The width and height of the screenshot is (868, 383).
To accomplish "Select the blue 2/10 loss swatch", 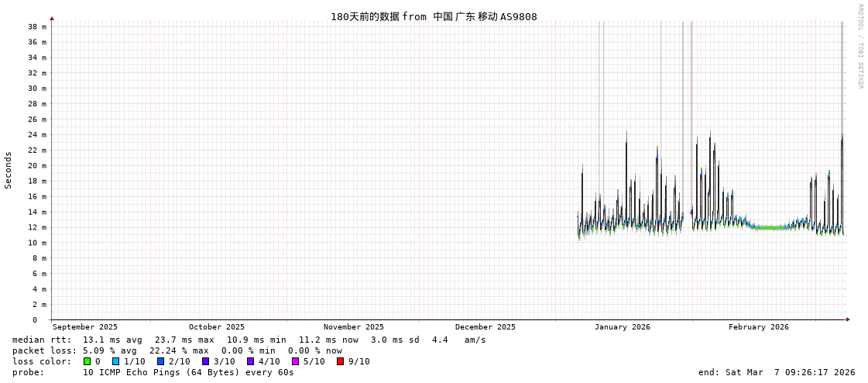I will pyautogui.click(x=161, y=361).
